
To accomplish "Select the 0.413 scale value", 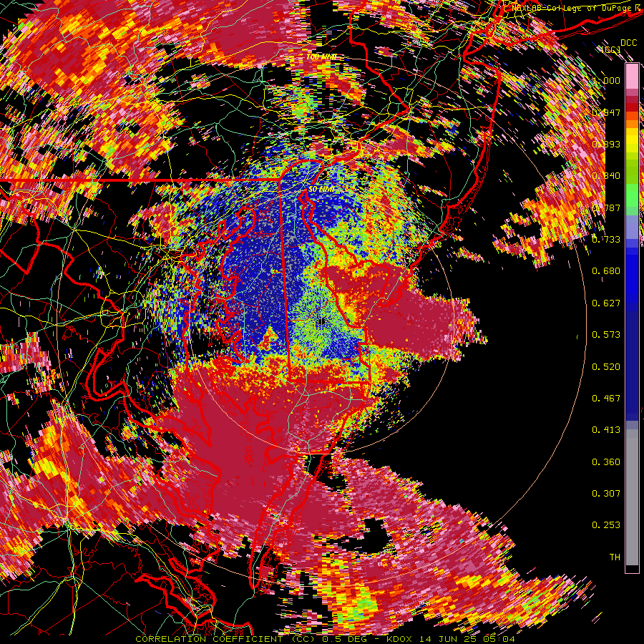I will pyautogui.click(x=606, y=430).
